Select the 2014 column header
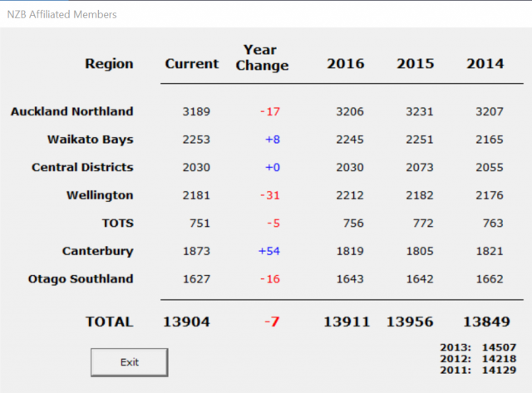 click(x=485, y=64)
